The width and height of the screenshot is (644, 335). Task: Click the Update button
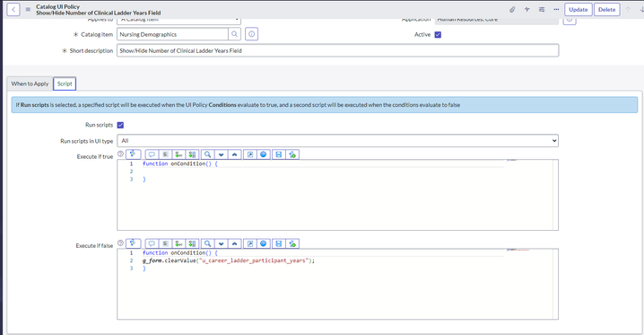tap(579, 10)
